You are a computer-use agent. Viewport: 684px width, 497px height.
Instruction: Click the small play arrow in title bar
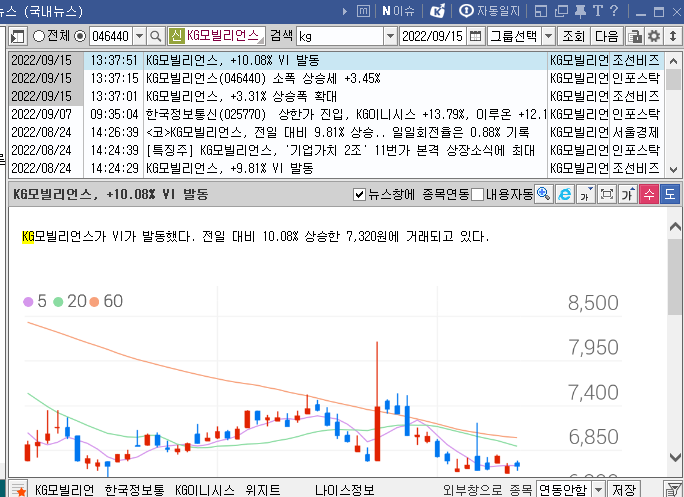(345, 11)
